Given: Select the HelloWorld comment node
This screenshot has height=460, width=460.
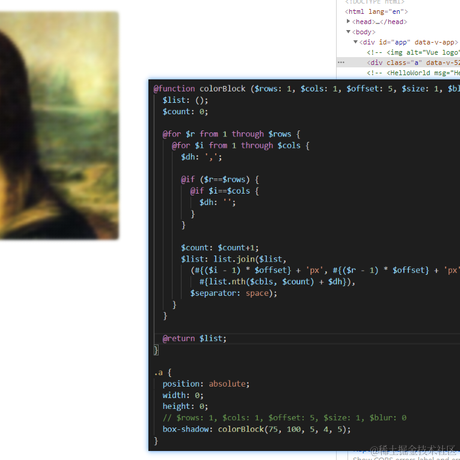Looking at the screenshot, I should pos(413,73).
